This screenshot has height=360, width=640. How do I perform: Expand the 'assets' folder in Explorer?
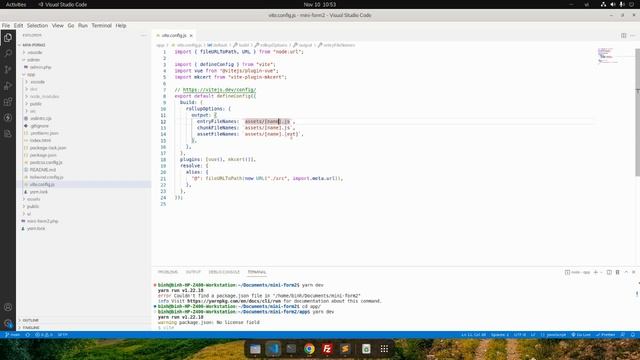tap(84, 199)
